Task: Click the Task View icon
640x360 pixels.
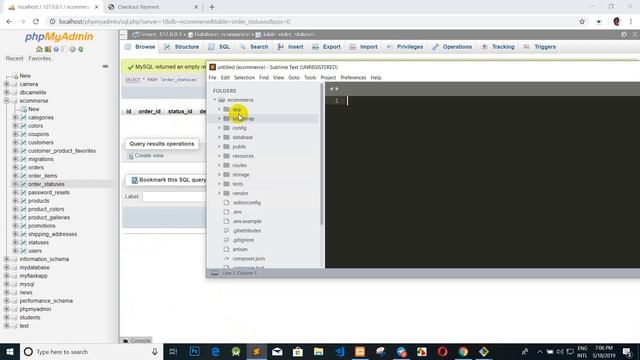Action: tap(173, 351)
